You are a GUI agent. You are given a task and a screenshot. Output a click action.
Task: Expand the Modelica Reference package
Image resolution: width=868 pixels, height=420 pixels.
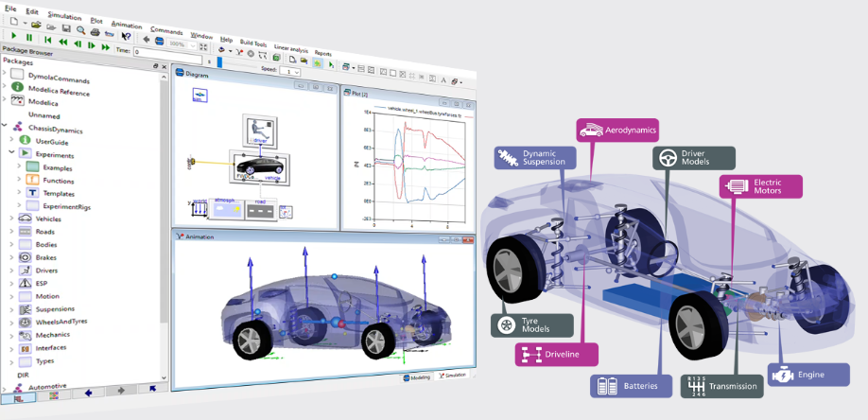(x=5, y=85)
